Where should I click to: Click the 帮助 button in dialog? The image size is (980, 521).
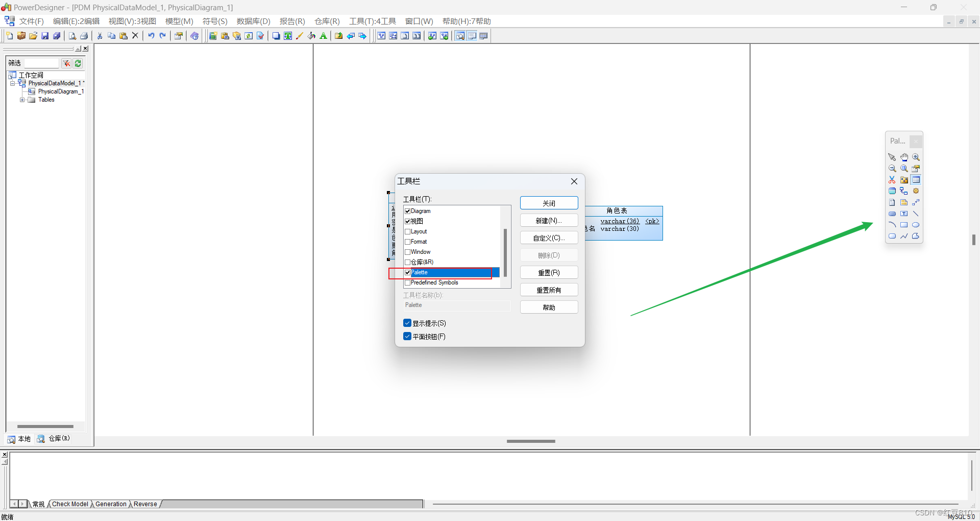549,307
